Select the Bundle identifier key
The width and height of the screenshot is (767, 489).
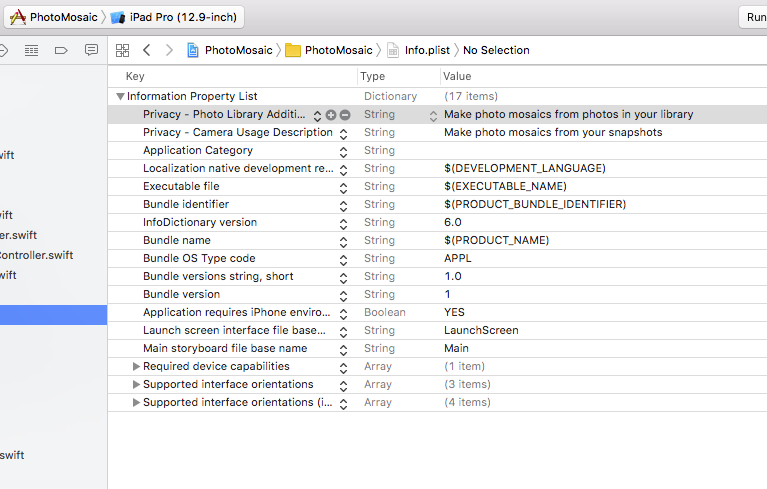tap(186, 204)
